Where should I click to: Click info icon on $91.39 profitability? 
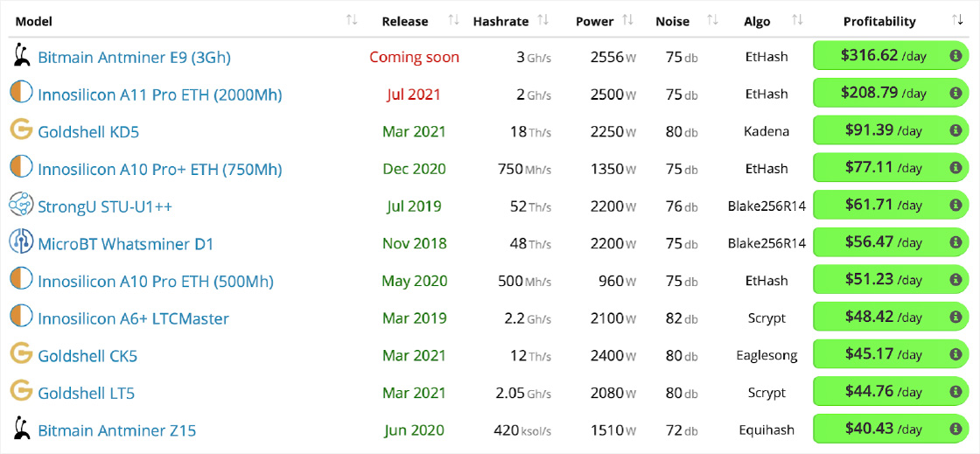955,131
